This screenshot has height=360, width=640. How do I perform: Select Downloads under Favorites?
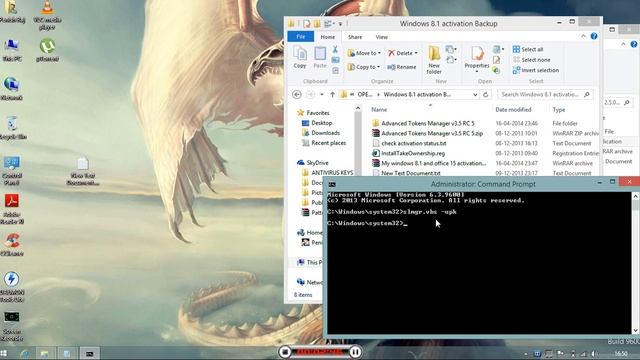click(x=325, y=133)
